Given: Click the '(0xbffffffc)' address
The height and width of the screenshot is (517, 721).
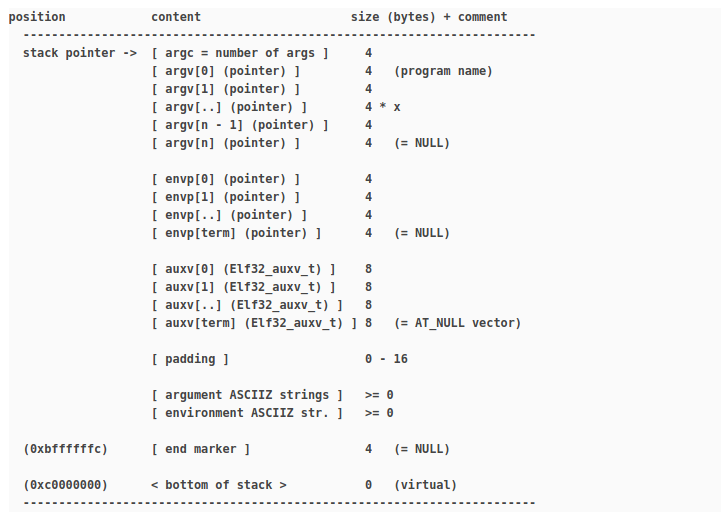Looking at the screenshot, I should 65,449.
